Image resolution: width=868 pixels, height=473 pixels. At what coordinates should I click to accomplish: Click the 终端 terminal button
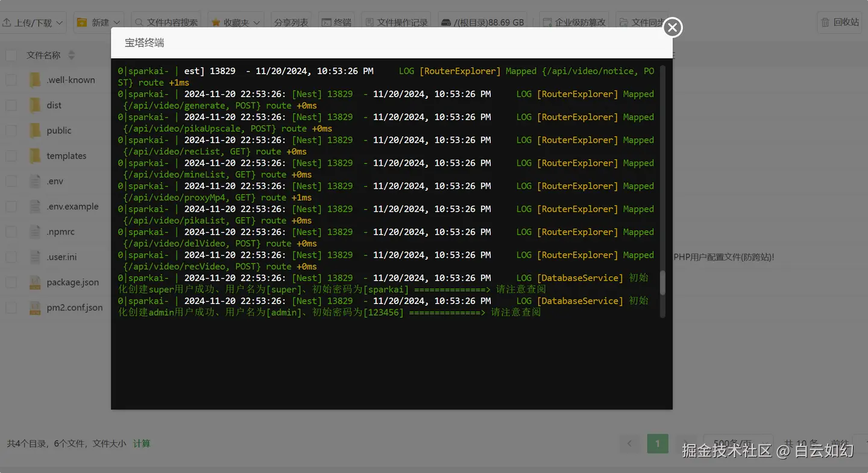[x=336, y=22]
